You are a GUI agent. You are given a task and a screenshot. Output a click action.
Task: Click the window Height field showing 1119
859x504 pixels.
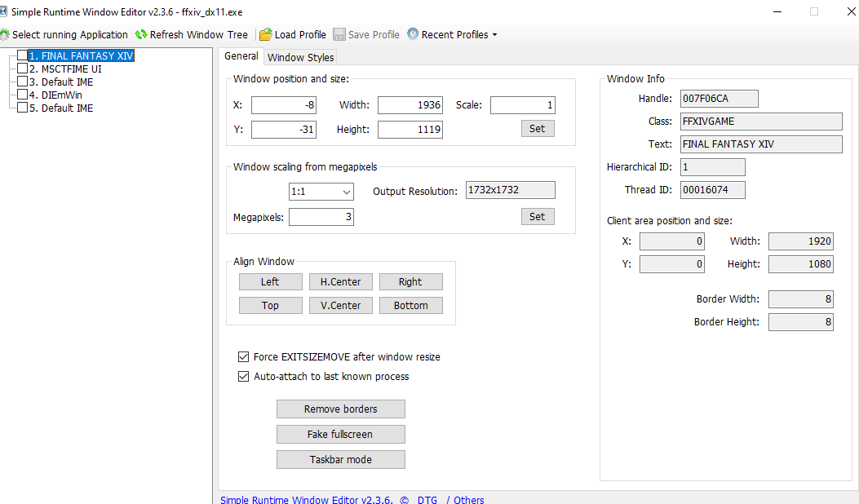[410, 130]
